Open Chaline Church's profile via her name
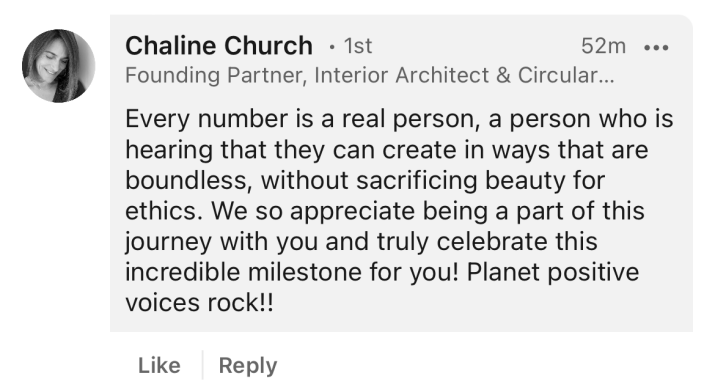715x390 pixels. click(219, 46)
